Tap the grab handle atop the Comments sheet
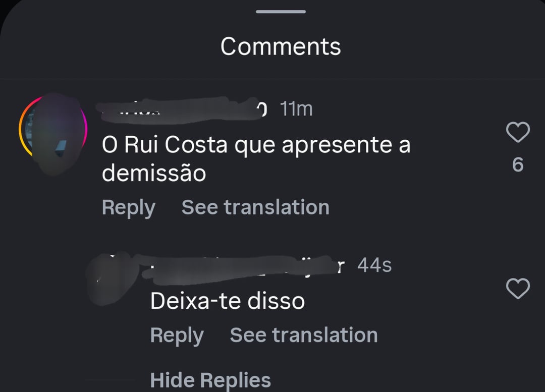This screenshot has height=392, width=545. pos(281,12)
